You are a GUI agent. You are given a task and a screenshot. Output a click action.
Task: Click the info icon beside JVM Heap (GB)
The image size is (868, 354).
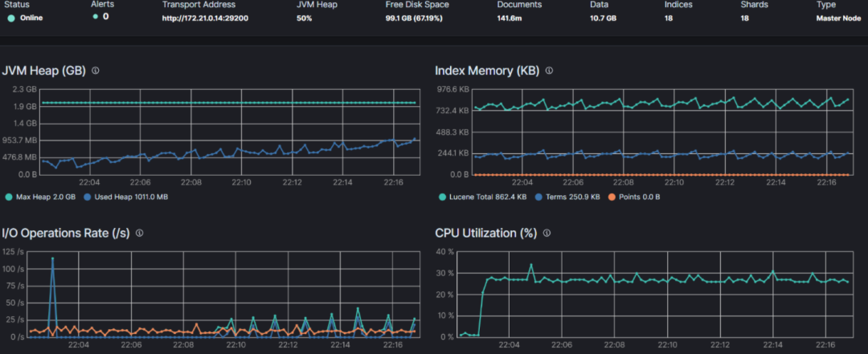(96, 71)
